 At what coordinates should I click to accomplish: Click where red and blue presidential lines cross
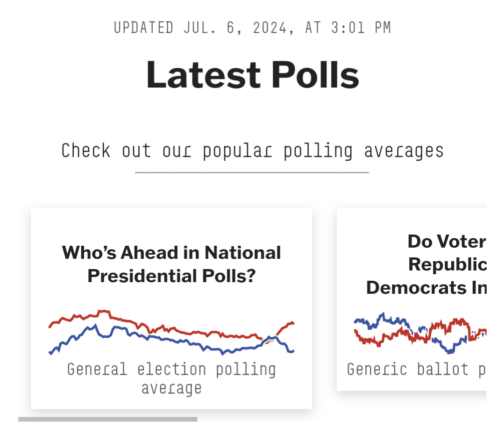pos(270,339)
